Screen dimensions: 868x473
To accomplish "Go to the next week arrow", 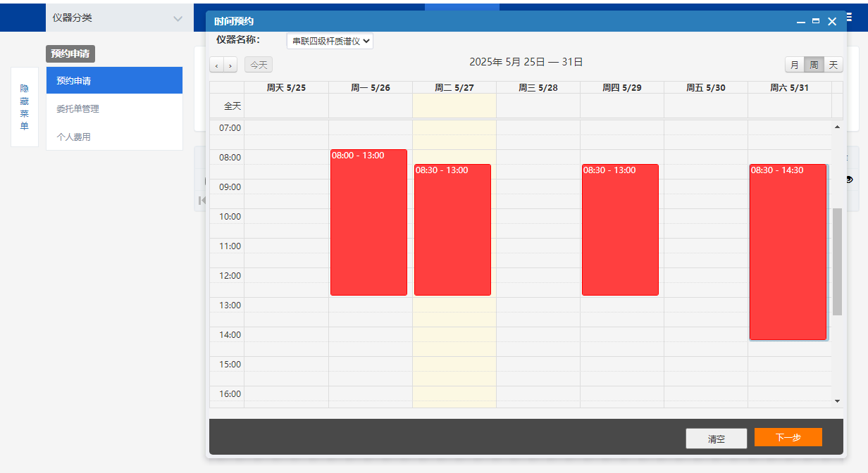I will [x=230, y=65].
